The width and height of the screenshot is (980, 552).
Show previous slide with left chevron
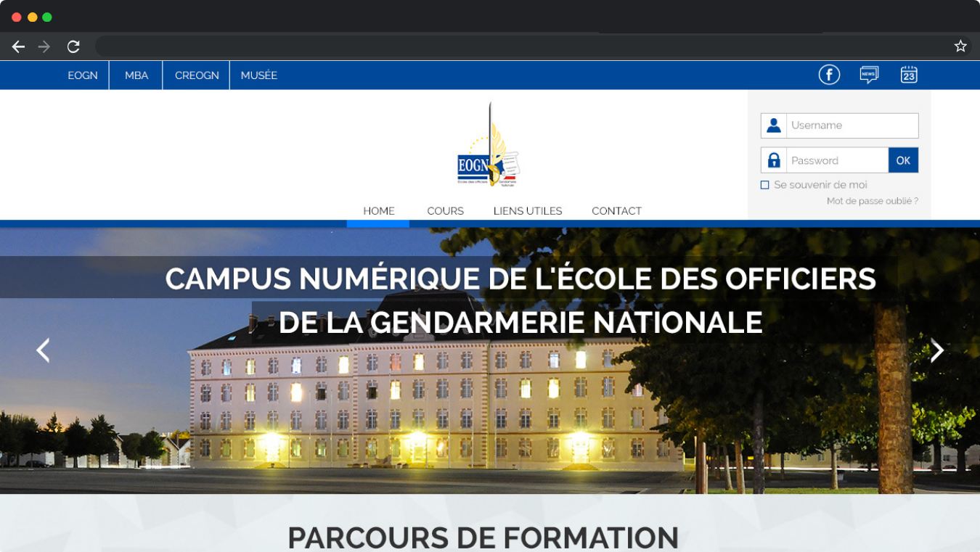(44, 350)
